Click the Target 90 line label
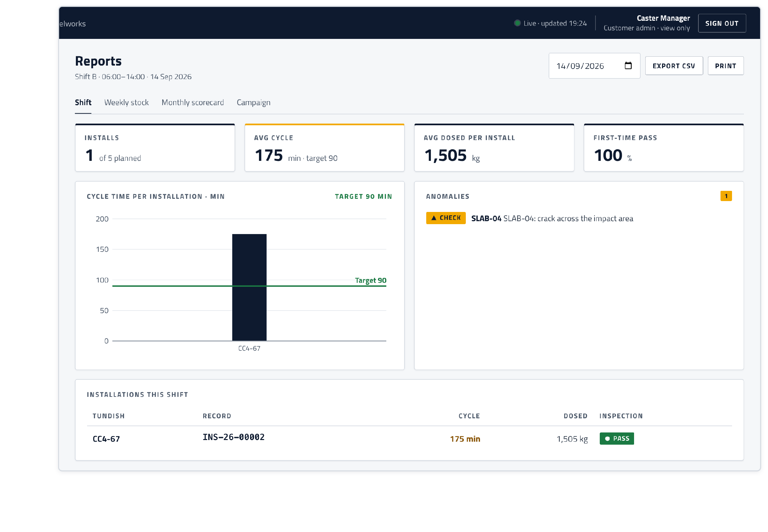The height and width of the screenshot is (532, 768). (370, 280)
